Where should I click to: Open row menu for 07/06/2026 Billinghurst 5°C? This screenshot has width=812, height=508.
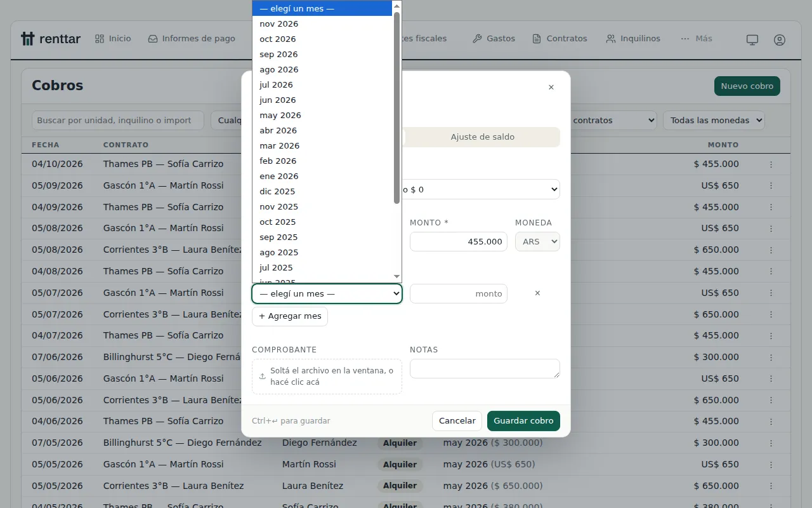(771, 358)
